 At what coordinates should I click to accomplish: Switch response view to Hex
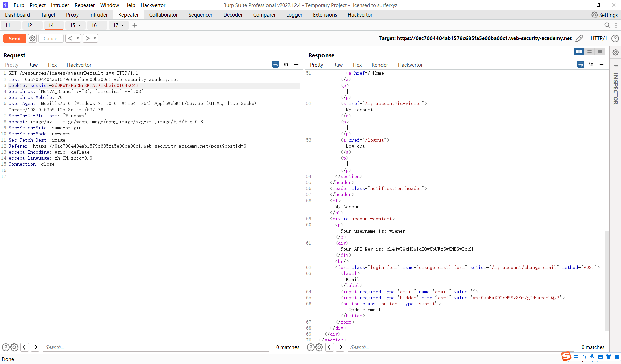click(357, 65)
